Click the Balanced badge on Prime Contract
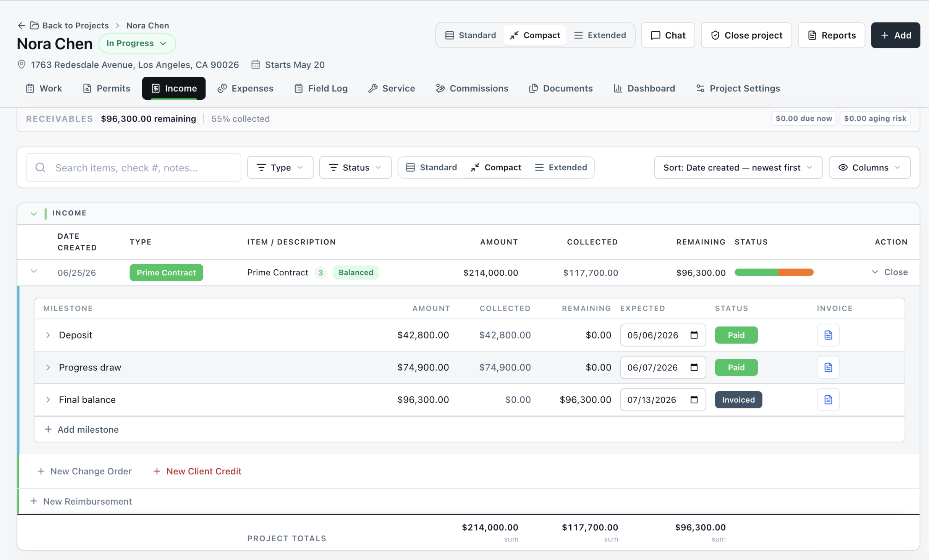 click(x=356, y=272)
